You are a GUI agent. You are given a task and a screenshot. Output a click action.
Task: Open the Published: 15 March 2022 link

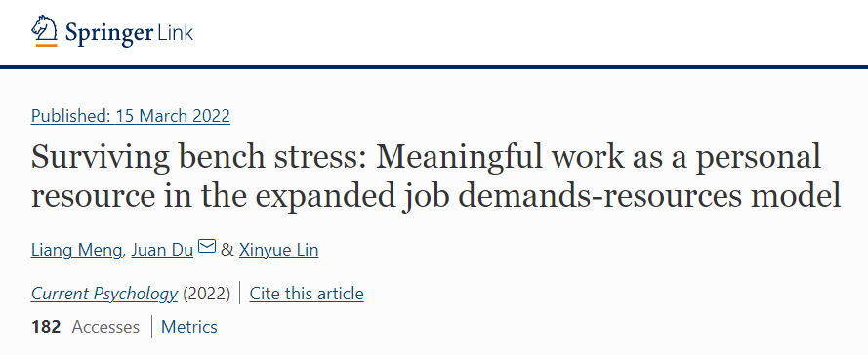(x=131, y=116)
